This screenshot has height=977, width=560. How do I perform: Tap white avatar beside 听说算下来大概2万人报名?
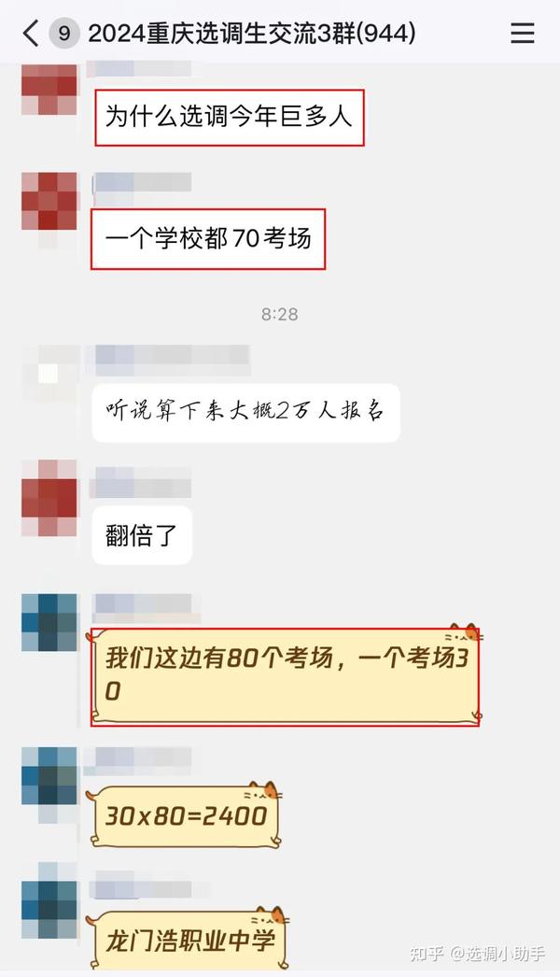[x=49, y=374]
